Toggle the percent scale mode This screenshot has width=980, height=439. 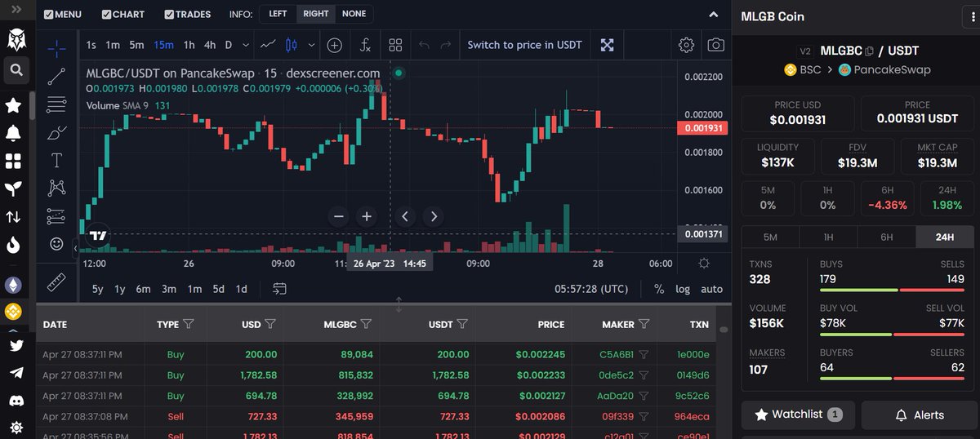(x=658, y=289)
